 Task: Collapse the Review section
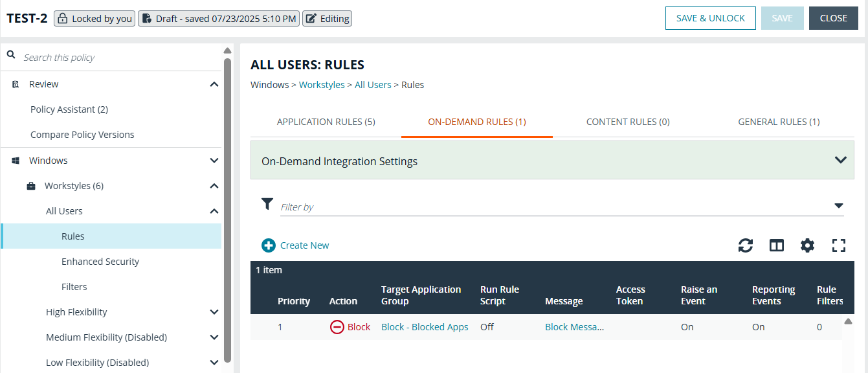(214, 84)
